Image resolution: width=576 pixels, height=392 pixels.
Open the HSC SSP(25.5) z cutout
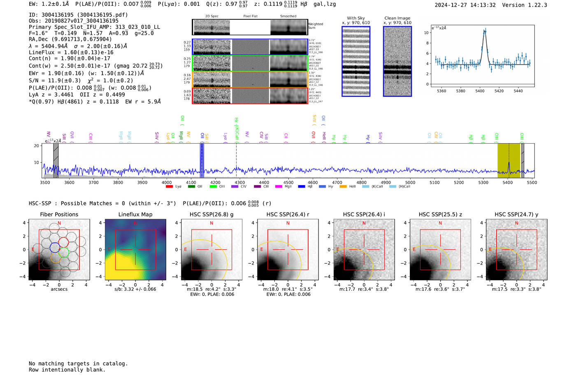[x=440, y=249]
